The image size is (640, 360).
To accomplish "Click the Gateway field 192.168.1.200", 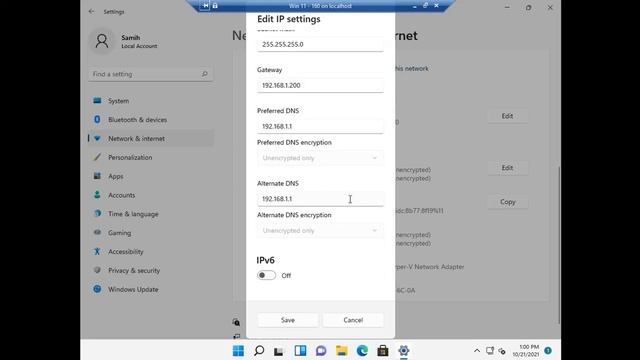I will (320, 85).
